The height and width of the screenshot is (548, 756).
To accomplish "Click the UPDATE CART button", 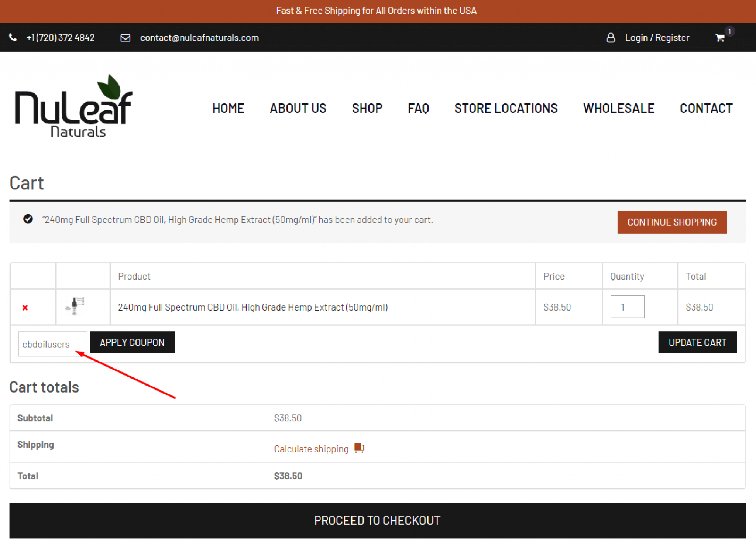I will (x=697, y=342).
